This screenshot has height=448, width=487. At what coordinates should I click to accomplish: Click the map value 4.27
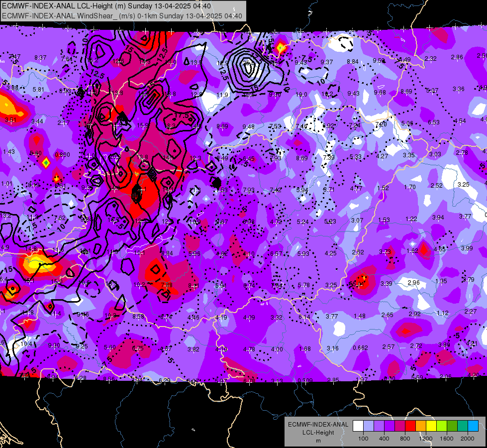[x=382, y=156]
